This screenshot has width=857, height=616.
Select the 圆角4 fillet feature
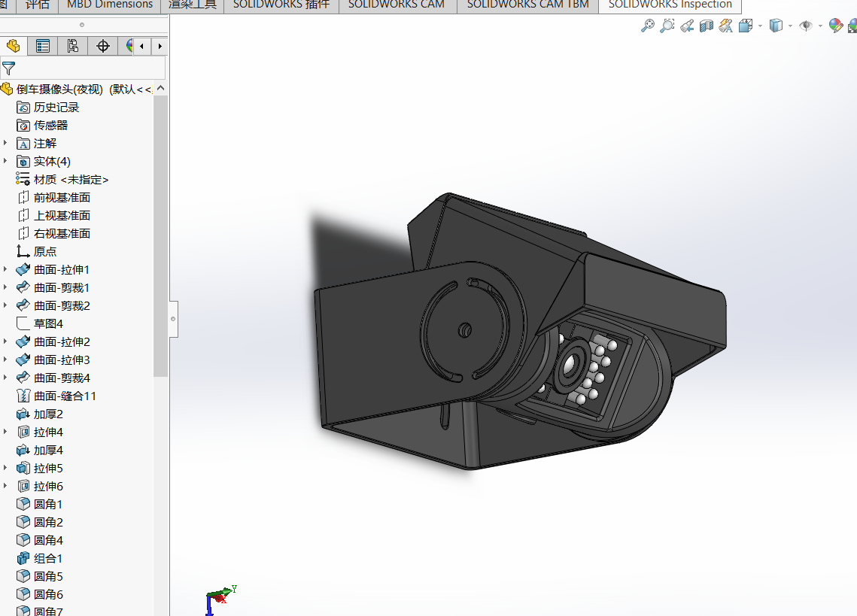click(48, 540)
